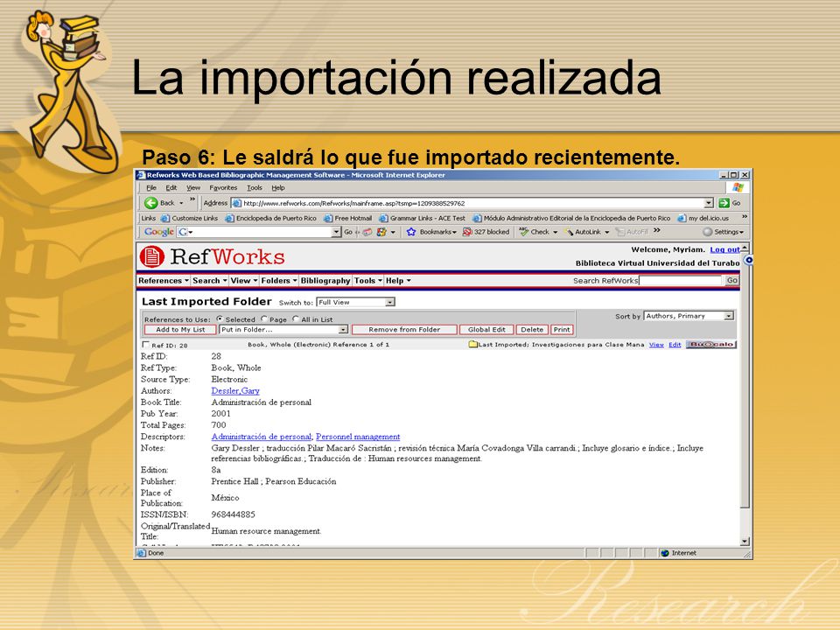The height and width of the screenshot is (630, 840).
Task: Click the Print button
Action: coord(562,330)
